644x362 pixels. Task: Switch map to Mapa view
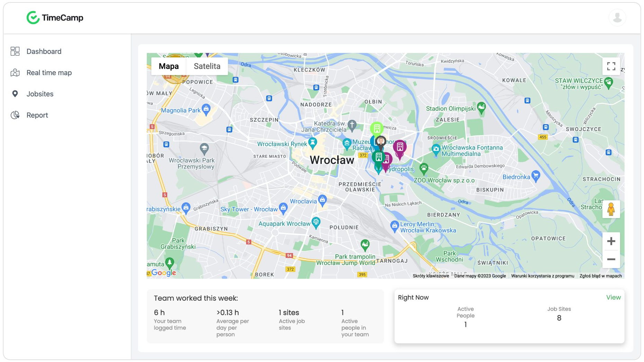[x=169, y=66]
